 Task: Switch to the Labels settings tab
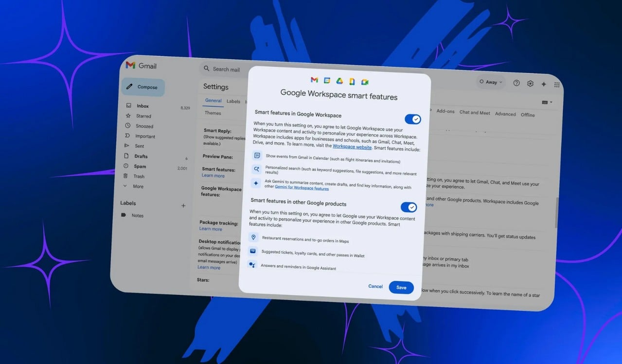click(233, 101)
